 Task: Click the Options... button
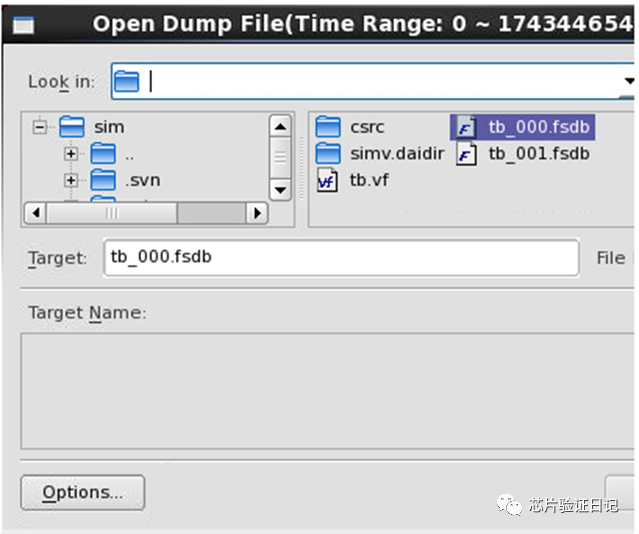(x=83, y=492)
